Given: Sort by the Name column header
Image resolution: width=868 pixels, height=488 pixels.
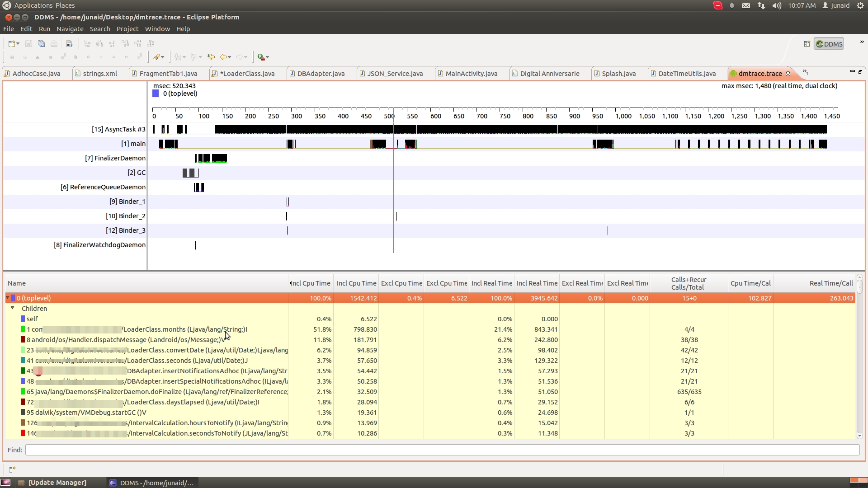Looking at the screenshot, I should [x=146, y=283].
